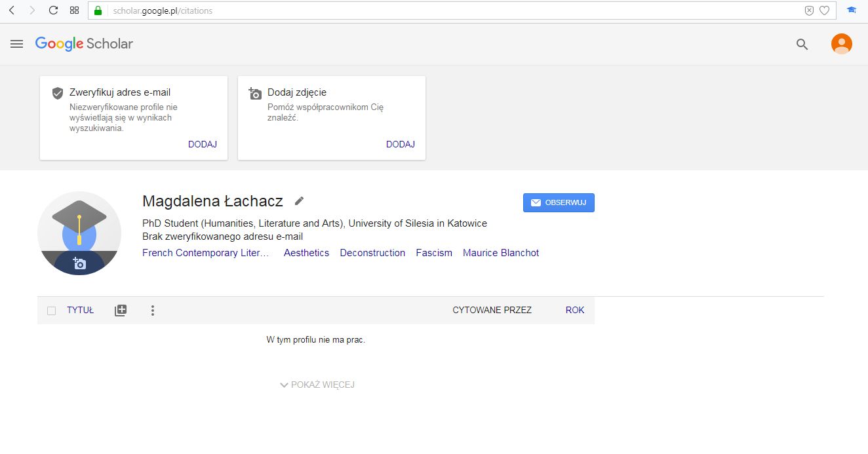Open the Maurice Blanchot interest link
The image size is (868, 454).
[x=501, y=253]
